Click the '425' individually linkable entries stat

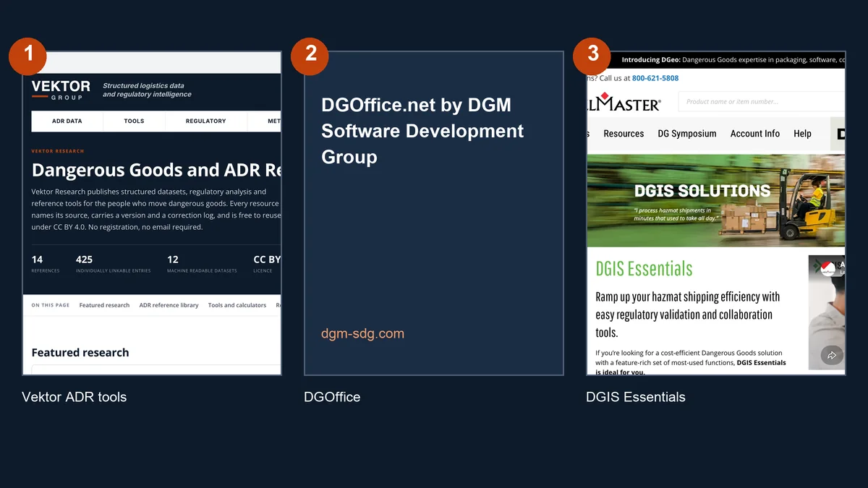pyautogui.click(x=113, y=263)
